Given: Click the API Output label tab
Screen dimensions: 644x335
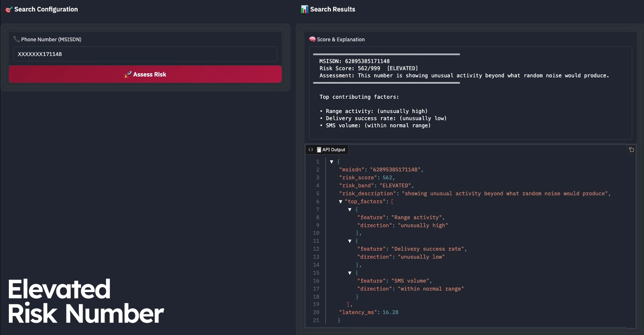Looking at the screenshot, I should point(331,150).
